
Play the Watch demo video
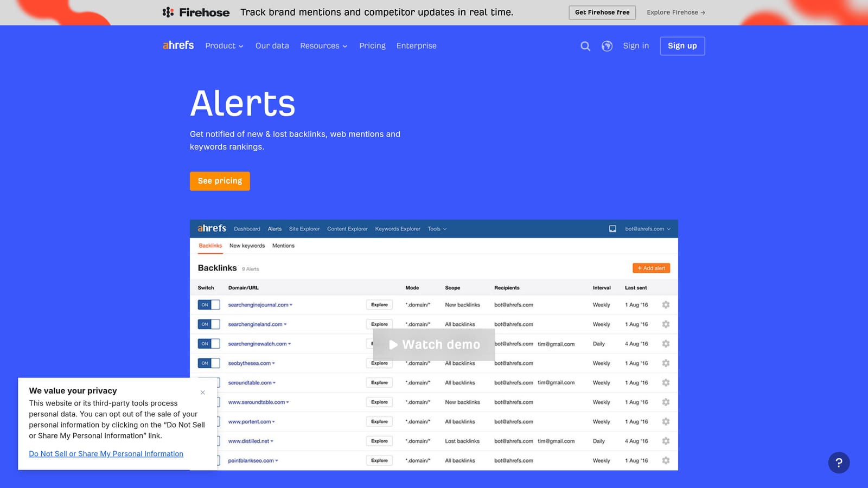click(434, 345)
